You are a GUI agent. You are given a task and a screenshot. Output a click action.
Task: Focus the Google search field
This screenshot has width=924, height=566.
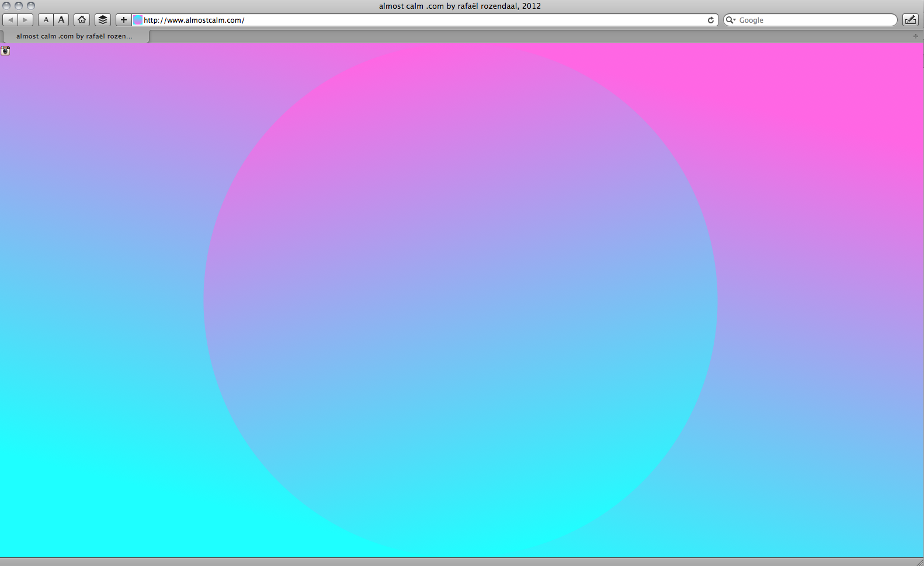(810, 20)
